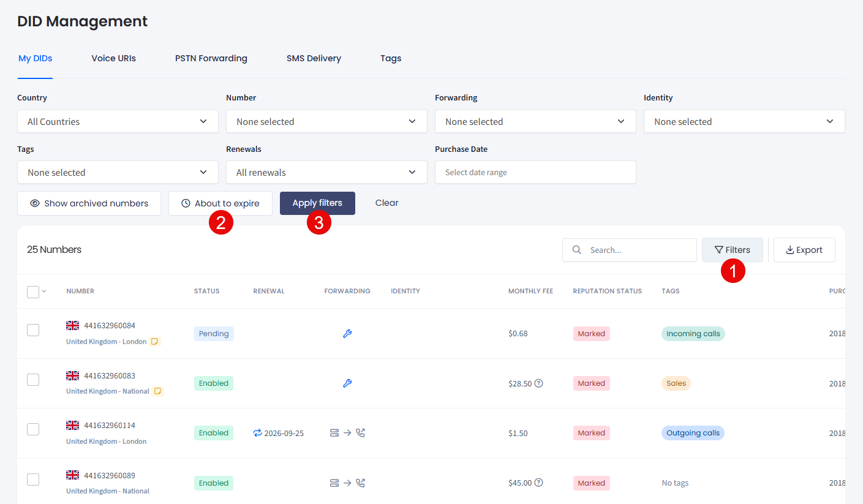Switch to the PSTN Forwarding tab

(x=211, y=58)
